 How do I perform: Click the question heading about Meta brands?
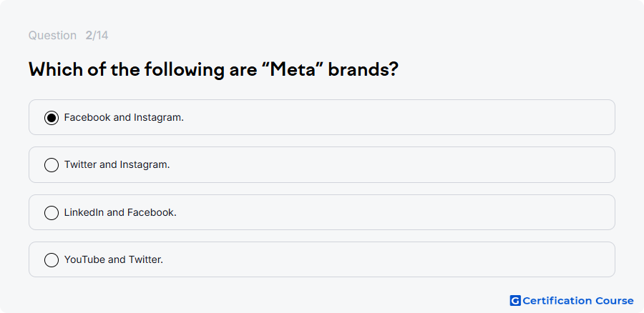213,70
